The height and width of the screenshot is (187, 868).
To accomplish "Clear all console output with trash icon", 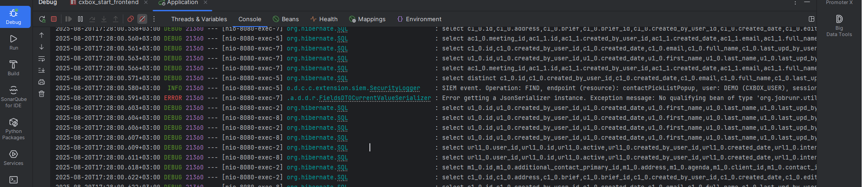I will pyautogui.click(x=42, y=94).
